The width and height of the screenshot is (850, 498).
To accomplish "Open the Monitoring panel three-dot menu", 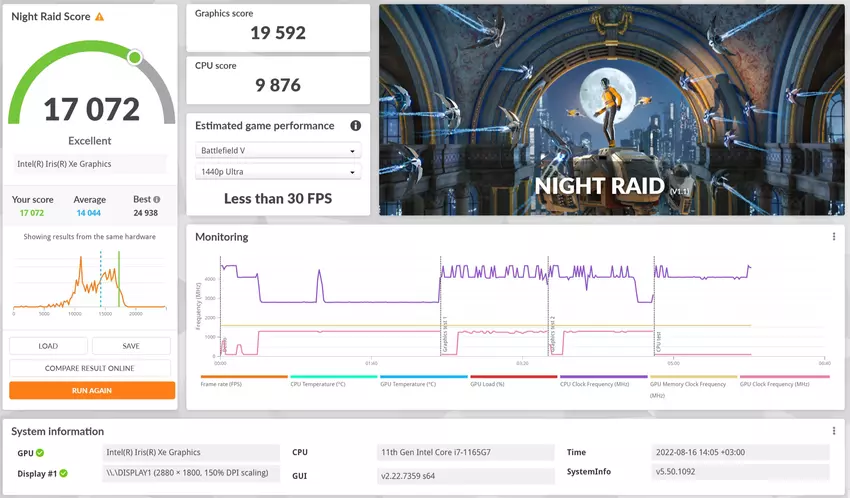I will tap(834, 237).
